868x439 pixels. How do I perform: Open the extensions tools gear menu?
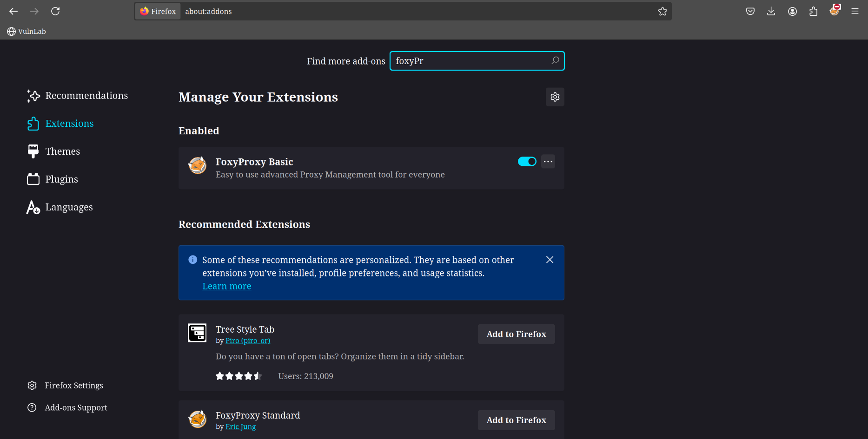[555, 97]
